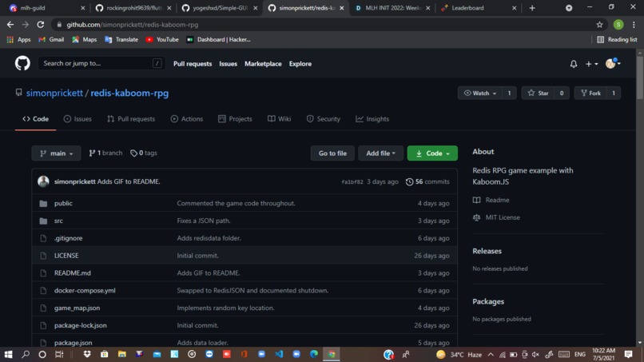This screenshot has height=362, width=644.
Task: Expand the green Code dropdown
Action: click(x=432, y=153)
